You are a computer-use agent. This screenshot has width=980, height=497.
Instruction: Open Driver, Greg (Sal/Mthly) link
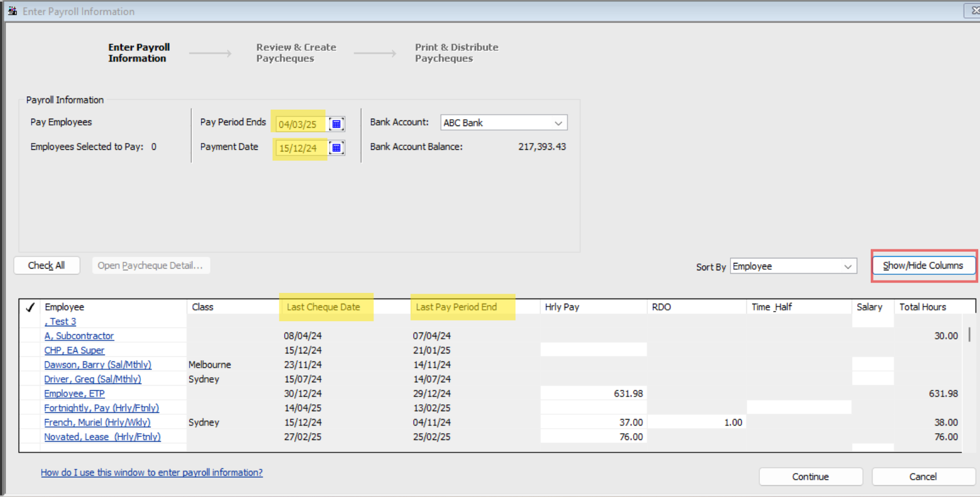93,379
